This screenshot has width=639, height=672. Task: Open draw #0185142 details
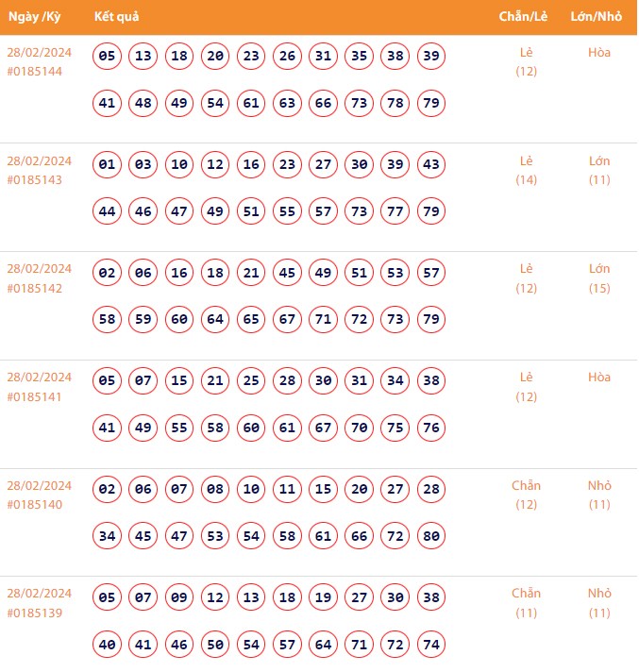pos(35,288)
